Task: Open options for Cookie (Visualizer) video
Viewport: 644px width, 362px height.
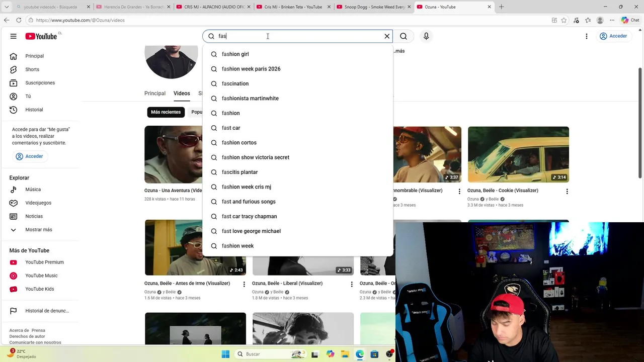Action: tap(567, 192)
